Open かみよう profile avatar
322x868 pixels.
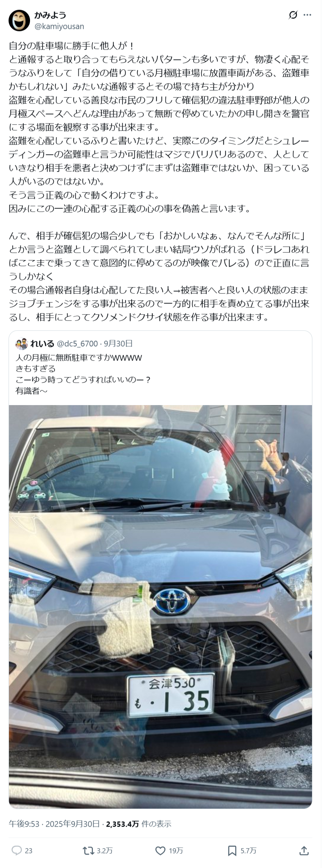(19, 21)
